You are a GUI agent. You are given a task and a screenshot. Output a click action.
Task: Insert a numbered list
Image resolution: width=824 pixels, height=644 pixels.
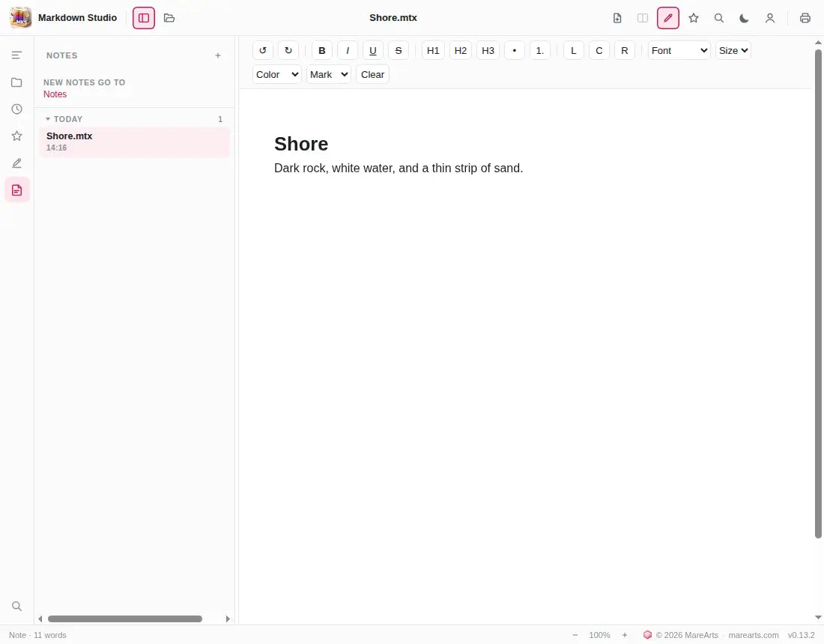coord(539,50)
